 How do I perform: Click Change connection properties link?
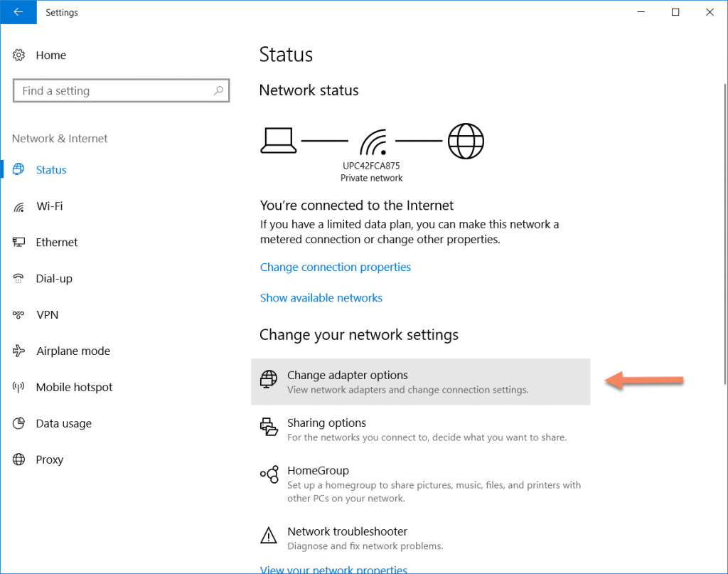click(x=336, y=267)
